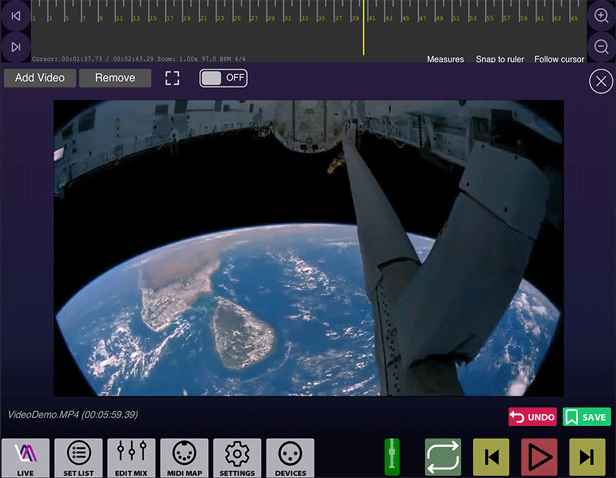Jump to start with top-left skip-back icon
The height and width of the screenshot is (478, 616).
[16, 16]
